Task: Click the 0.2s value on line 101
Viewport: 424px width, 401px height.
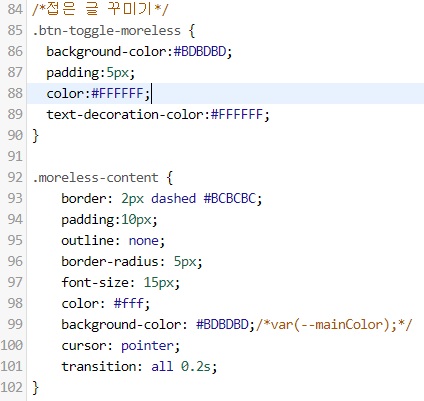Action: coord(196,367)
